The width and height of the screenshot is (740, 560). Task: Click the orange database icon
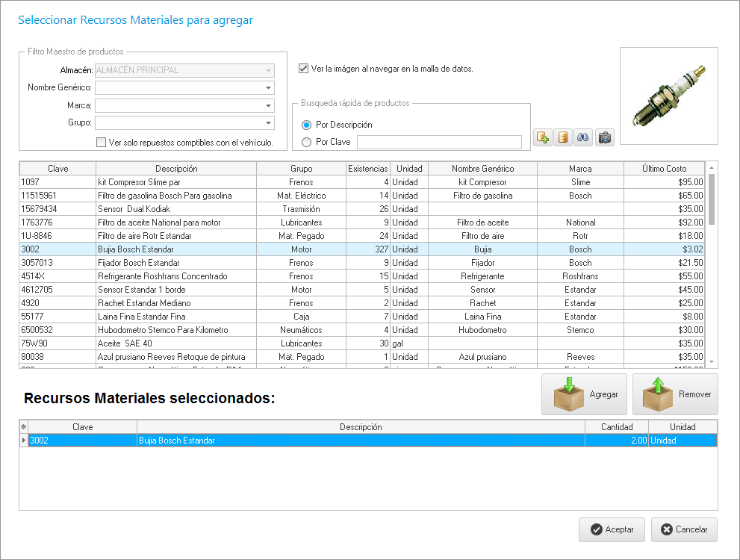pos(563,137)
